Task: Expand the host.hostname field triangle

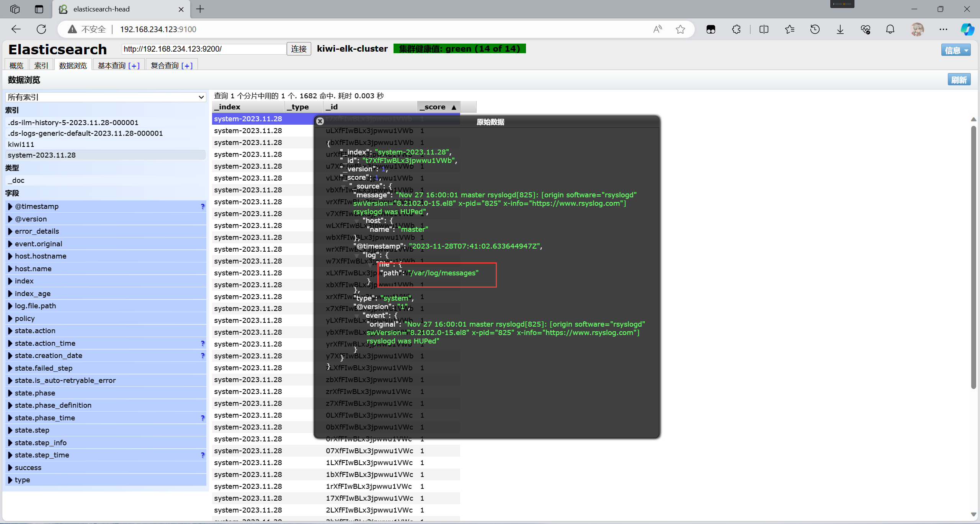Action: point(10,256)
